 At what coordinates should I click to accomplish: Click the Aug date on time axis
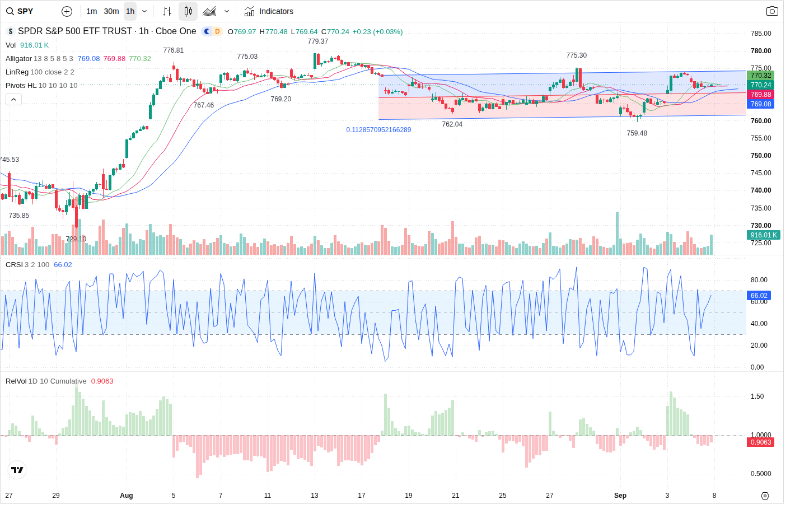click(127, 496)
